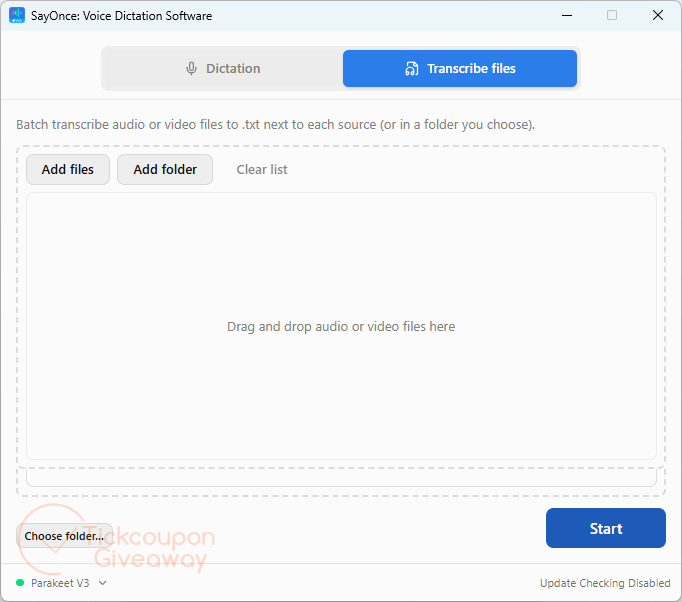The image size is (682, 602).
Task: Close the SayOnce window
Action: tap(658, 16)
